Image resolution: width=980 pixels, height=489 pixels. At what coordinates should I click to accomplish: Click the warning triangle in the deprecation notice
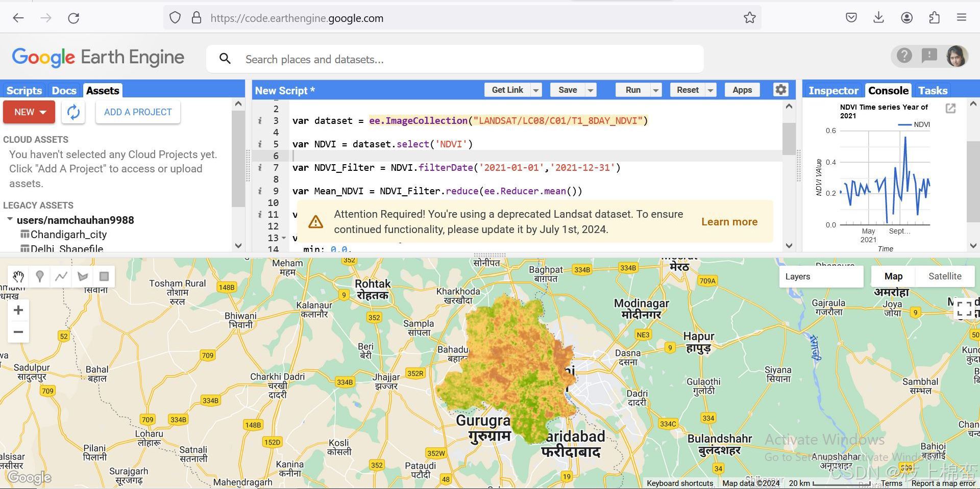[315, 222]
